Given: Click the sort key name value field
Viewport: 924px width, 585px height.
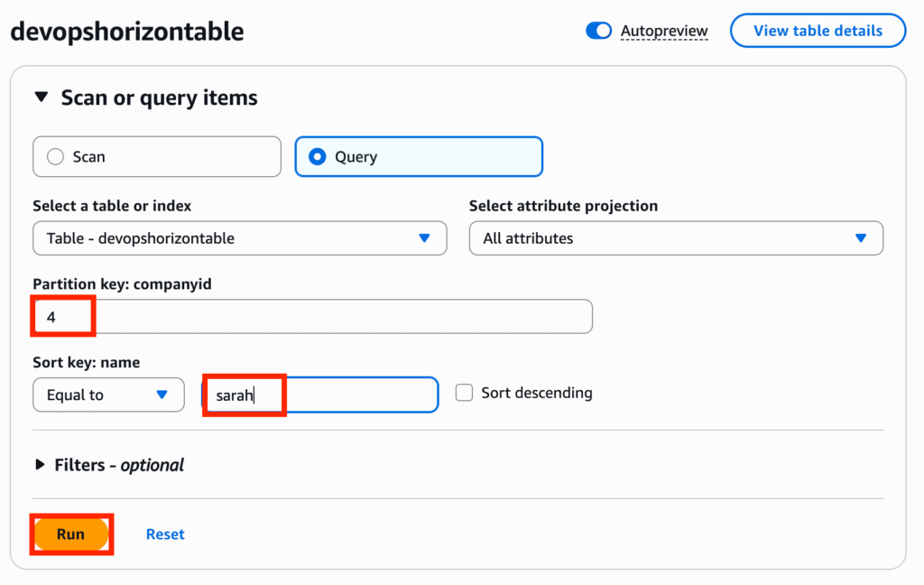Looking at the screenshot, I should (x=320, y=395).
